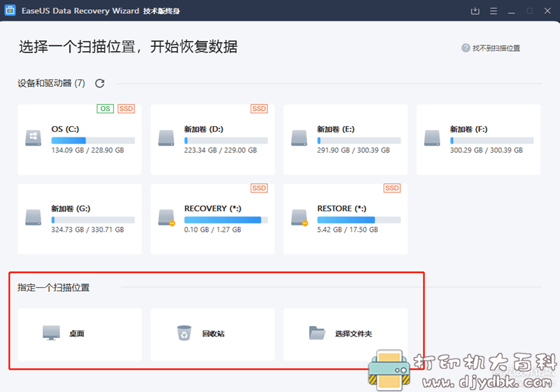Screen dimensions: 560x392
Task: Click the G drive usage bar
Action: [x=93, y=220]
